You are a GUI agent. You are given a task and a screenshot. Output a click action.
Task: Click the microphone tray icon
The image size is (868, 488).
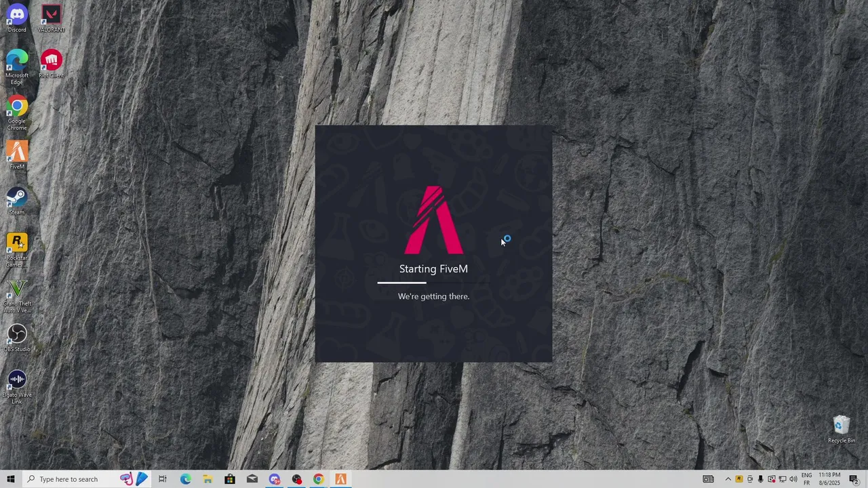[761, 479]
